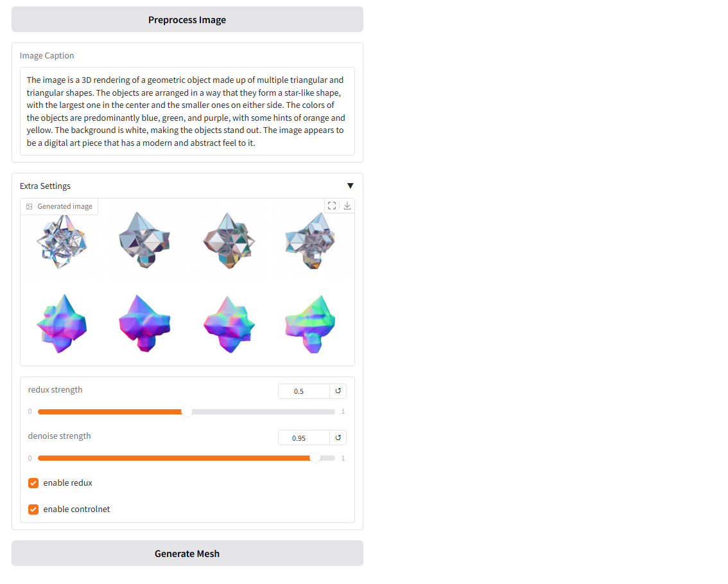Select the last crystal render in top row
This screenshot has width=728, height=584.
[x=311, y=241]
